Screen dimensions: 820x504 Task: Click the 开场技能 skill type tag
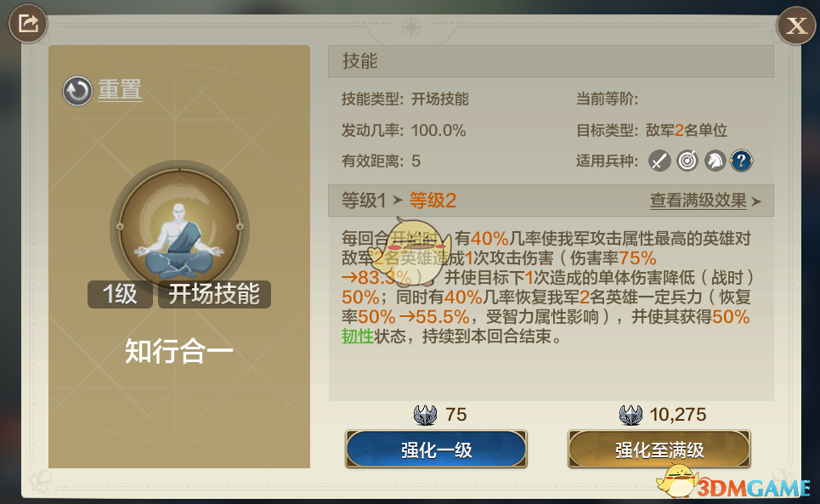(214, 294)
